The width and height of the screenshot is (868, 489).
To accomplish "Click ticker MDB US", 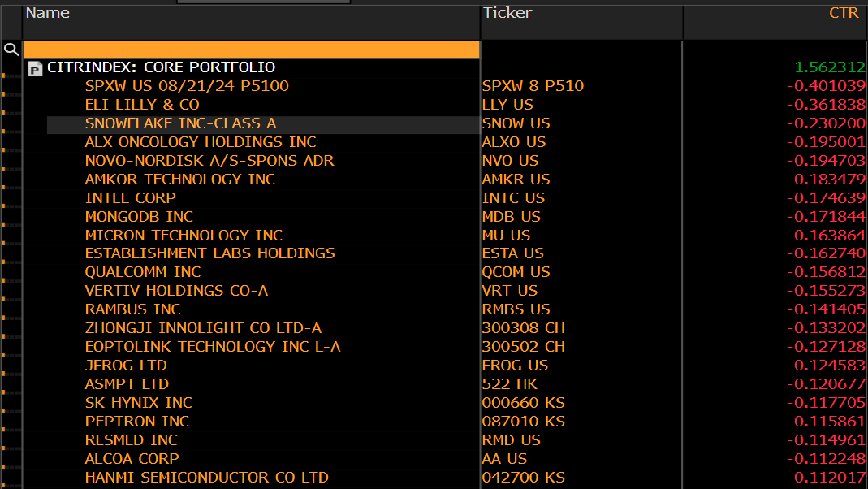I will pyautogui.click(x=511, y=217).
